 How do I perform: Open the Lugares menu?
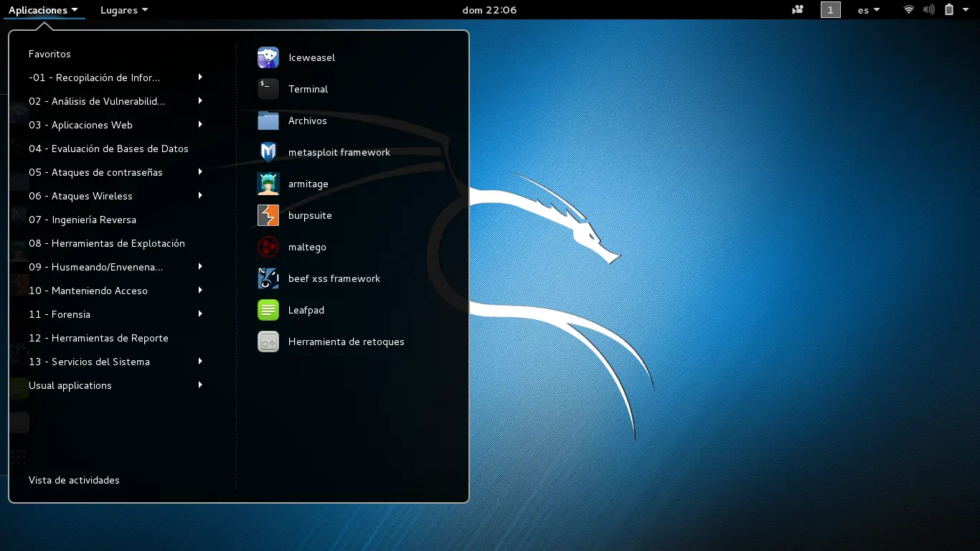tap(124, 10)
